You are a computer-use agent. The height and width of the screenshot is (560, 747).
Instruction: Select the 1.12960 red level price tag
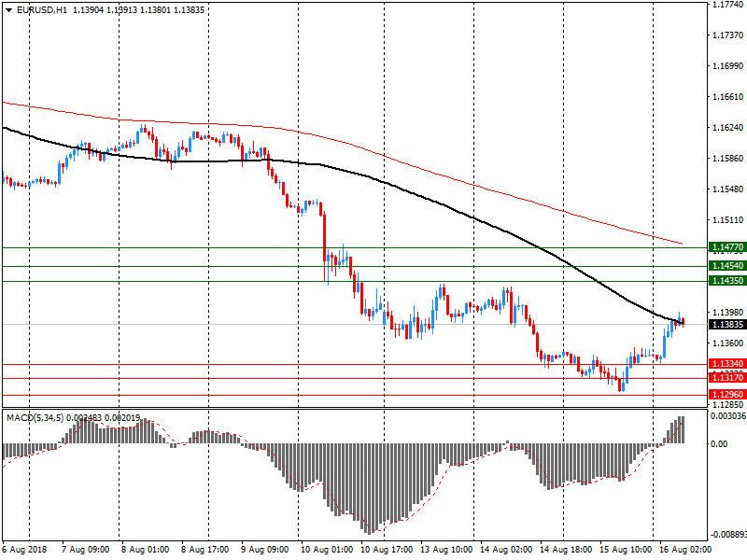coord(727,394)
